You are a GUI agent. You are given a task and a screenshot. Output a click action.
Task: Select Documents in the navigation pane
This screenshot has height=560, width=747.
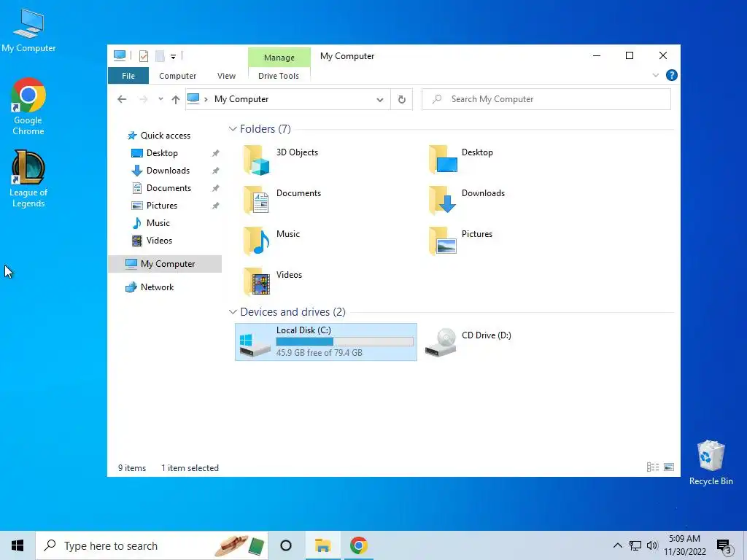[169, 188]
